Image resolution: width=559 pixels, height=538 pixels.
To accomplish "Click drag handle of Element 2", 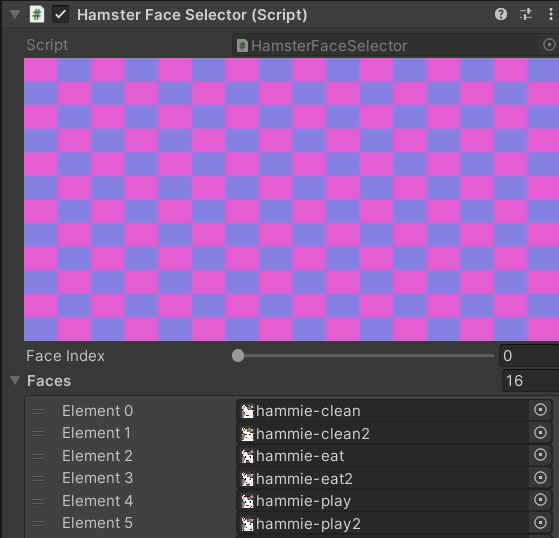I will tap(38, 456).
